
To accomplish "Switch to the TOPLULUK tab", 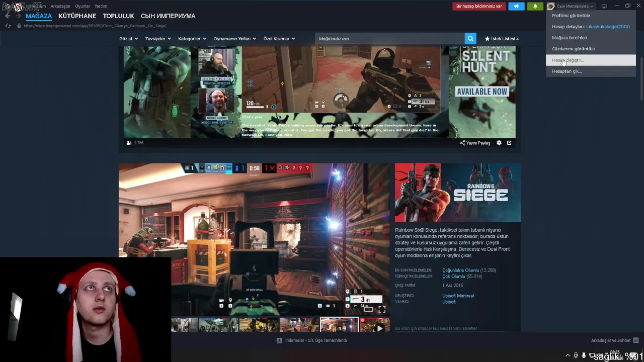I will [x=118, y=16].
